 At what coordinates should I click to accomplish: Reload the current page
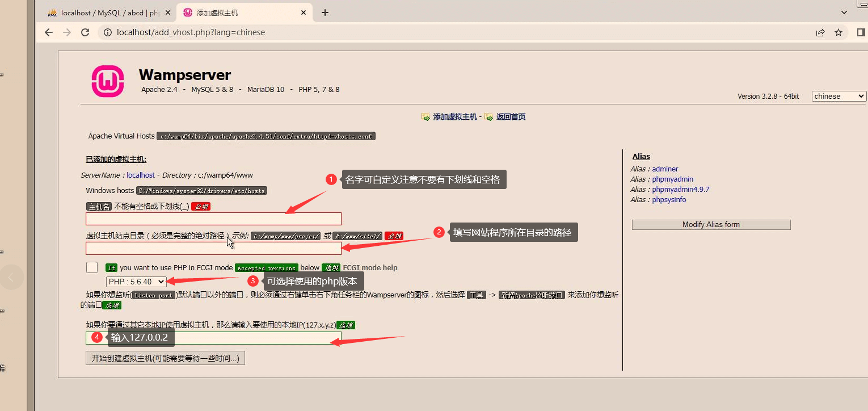pos(85,32)
